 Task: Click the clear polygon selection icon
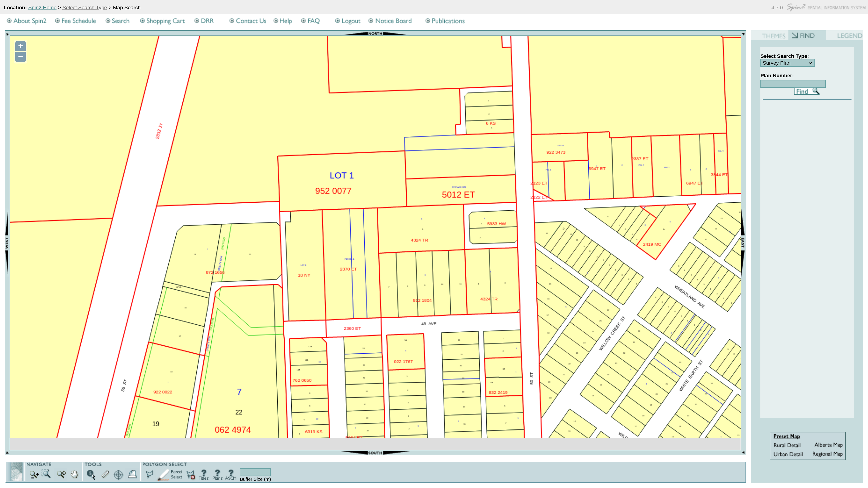coord(191,474)
